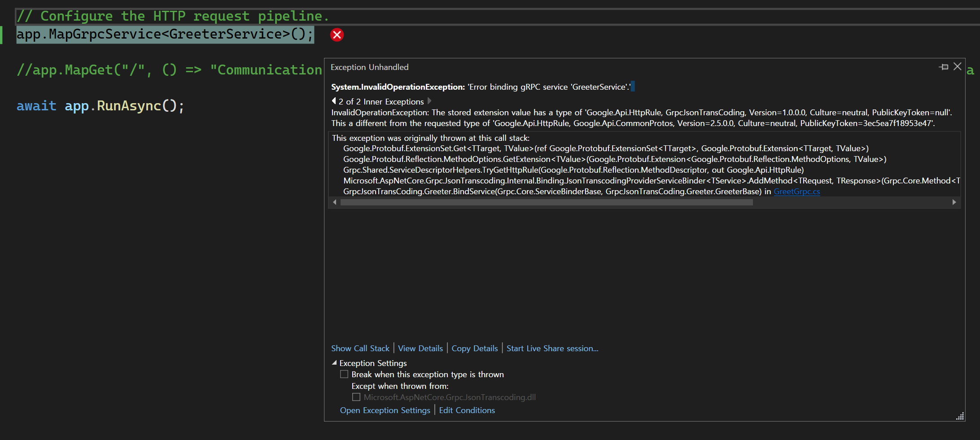Click the call stack horizontal scrollbar thumb
Viewport: 980px width, 440px height.
547,202
